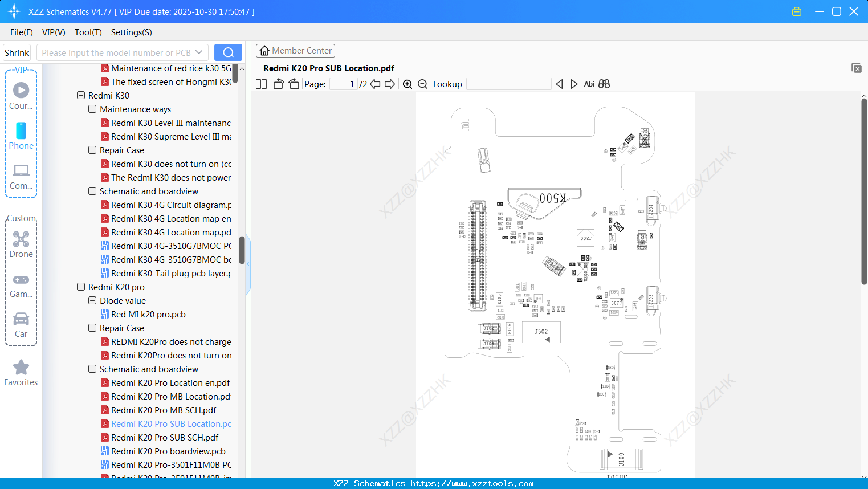Click the yellow briefcase icon in title bar
The image size is (868, 489).
(797, 11)
